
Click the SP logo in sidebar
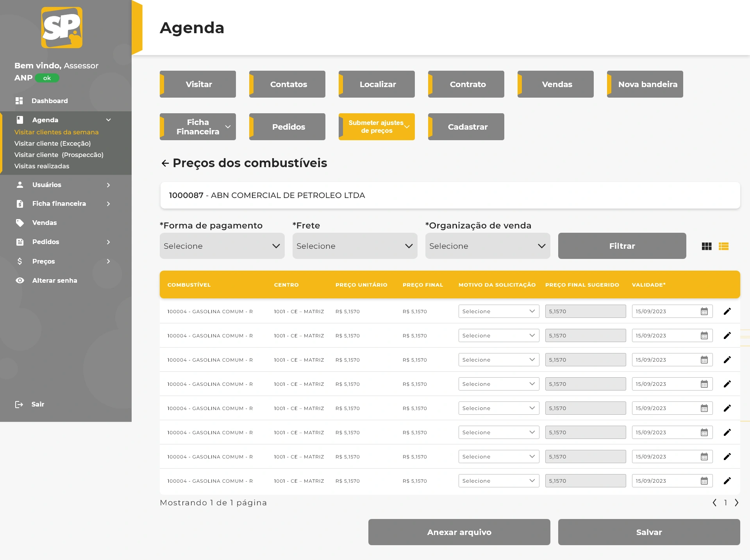tap(62, 27)
